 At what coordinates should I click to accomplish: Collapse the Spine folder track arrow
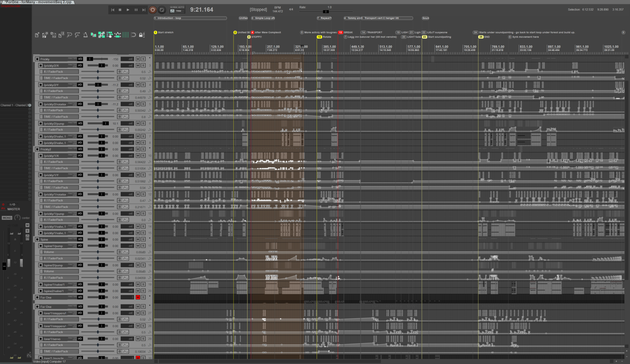point(150,238)
